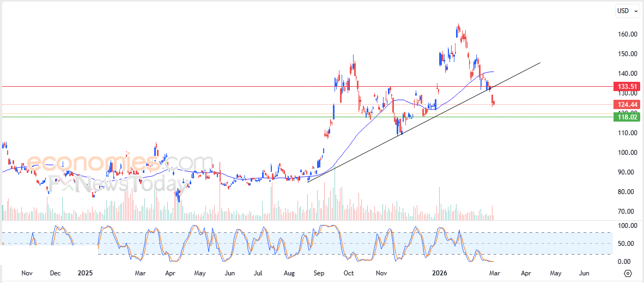Click the Jul time axis label
Viewport: 644px width, 283px height.
(258, 273)
